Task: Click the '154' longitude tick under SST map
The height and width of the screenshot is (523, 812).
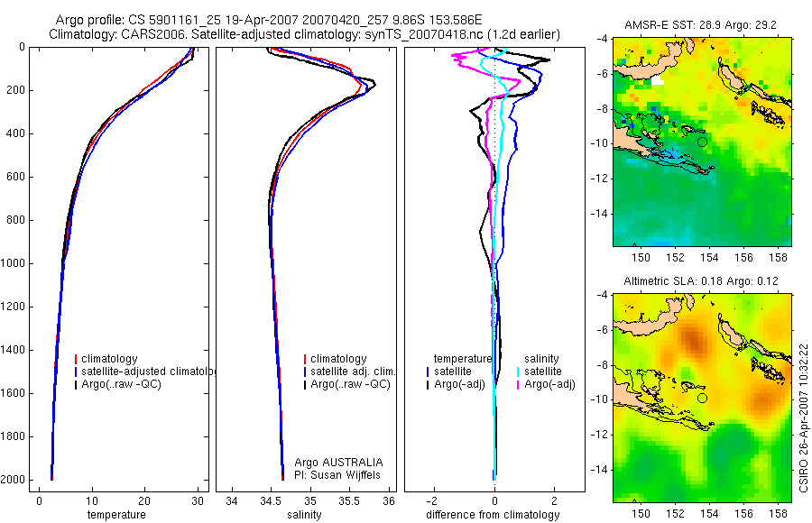Action: point(709,257)
